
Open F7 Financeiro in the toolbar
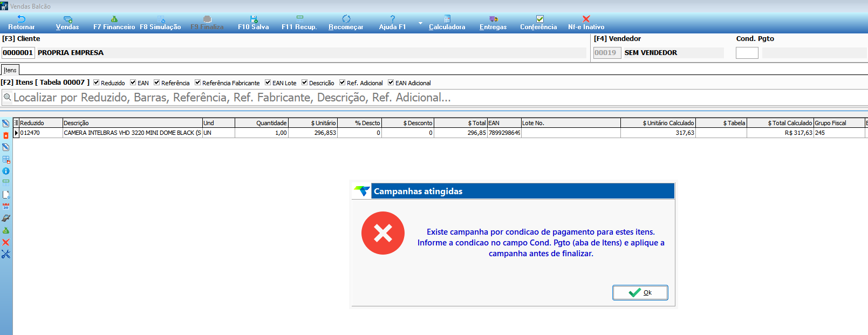[114, 23]
